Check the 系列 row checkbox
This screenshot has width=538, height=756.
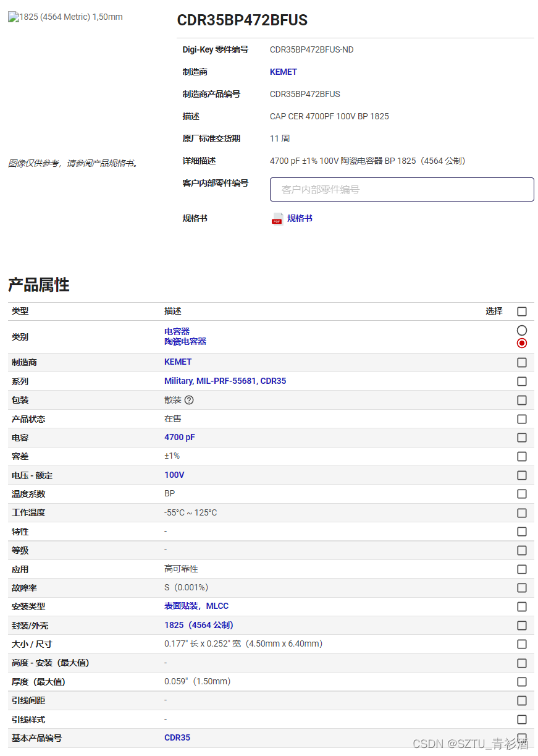pyautogui.click(x=522, y=381)
